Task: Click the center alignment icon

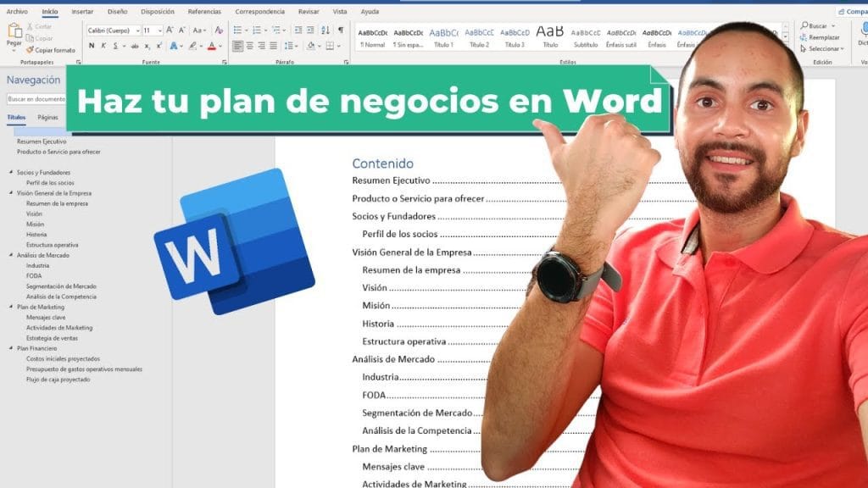Action: pyautogui.click(x=250, y=46)
